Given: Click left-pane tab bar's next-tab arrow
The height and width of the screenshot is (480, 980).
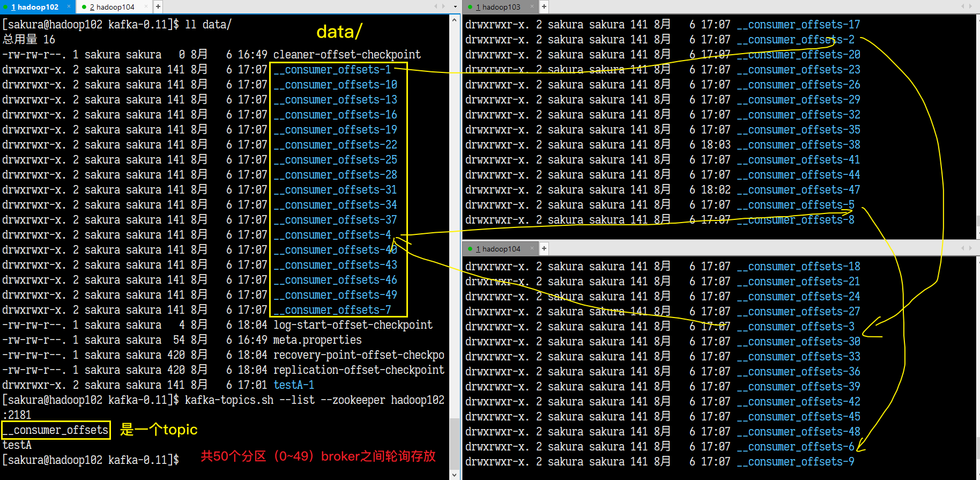Looking at the screenshot, I should click(x=443, y=7).
